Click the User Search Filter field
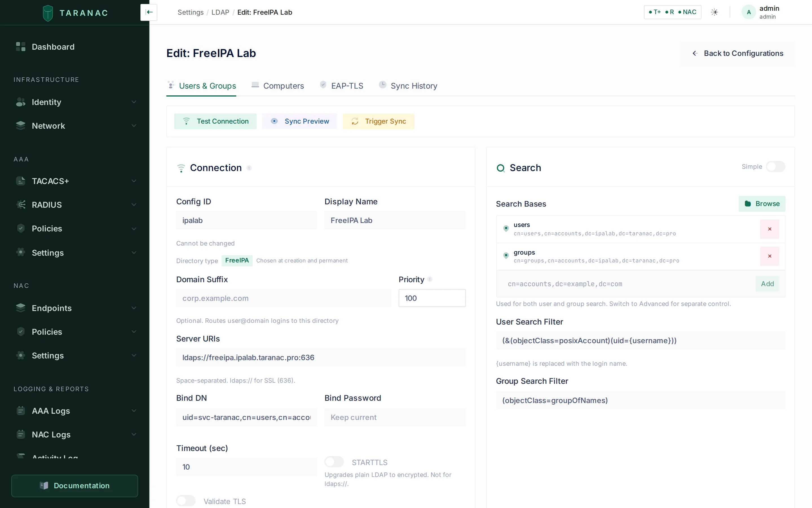 pyautogui.click(x=640, y=341)
